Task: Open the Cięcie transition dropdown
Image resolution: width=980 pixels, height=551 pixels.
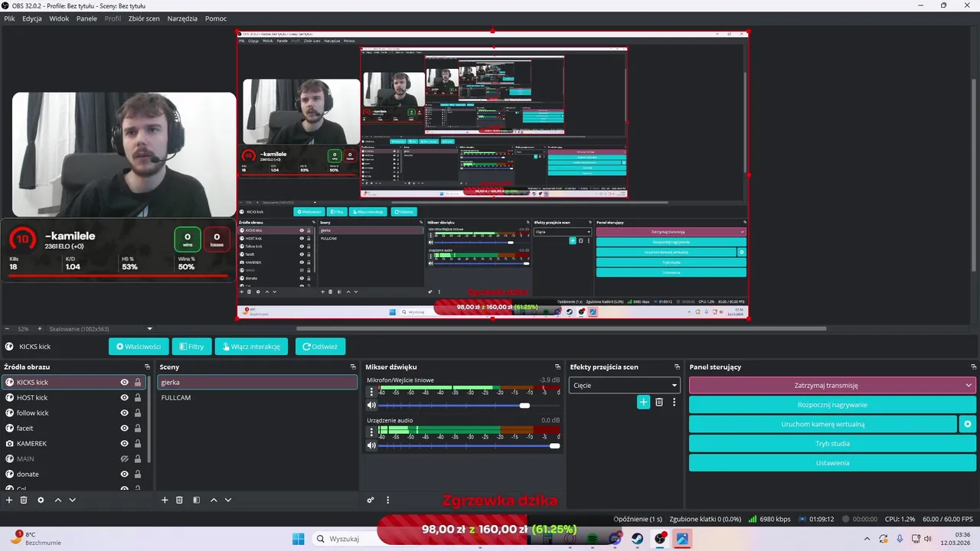Action: coord(624,385)
